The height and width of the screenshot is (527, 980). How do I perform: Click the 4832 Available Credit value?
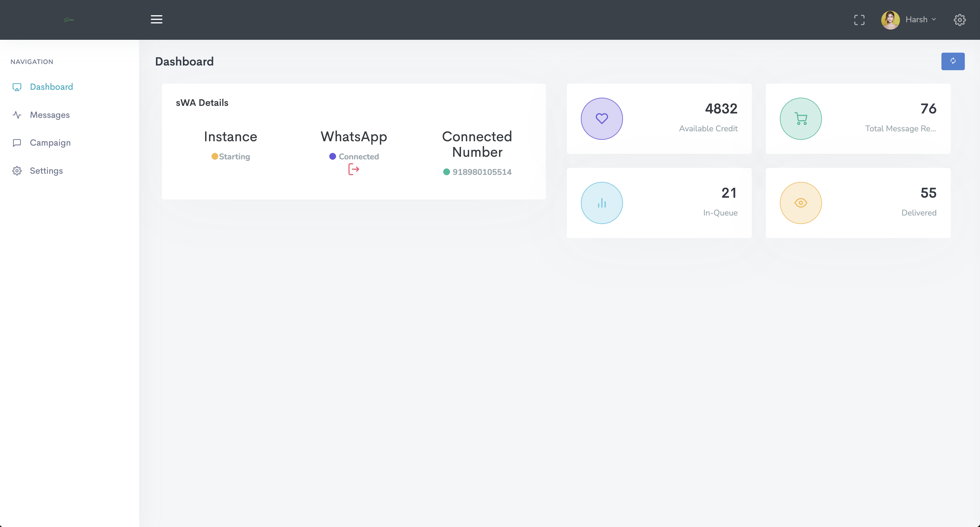point(721,109)
